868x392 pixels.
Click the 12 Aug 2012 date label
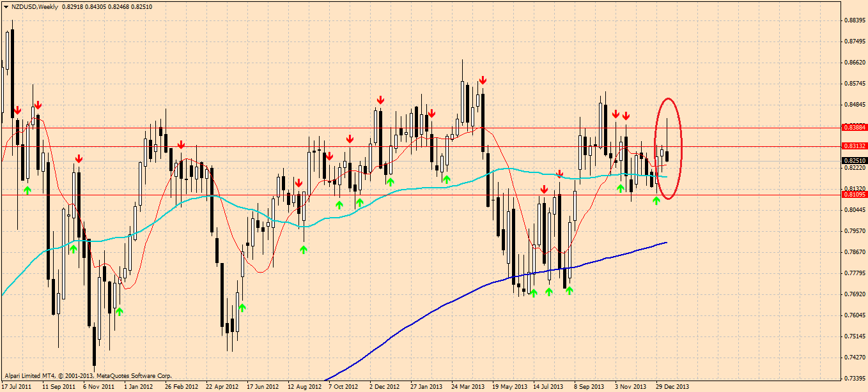[x=304, y=387]
